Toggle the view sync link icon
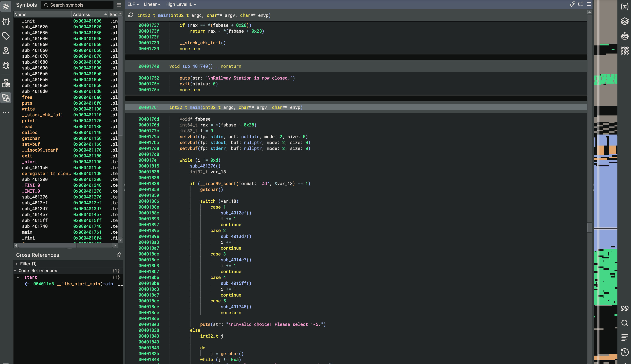 pos(572,4)
